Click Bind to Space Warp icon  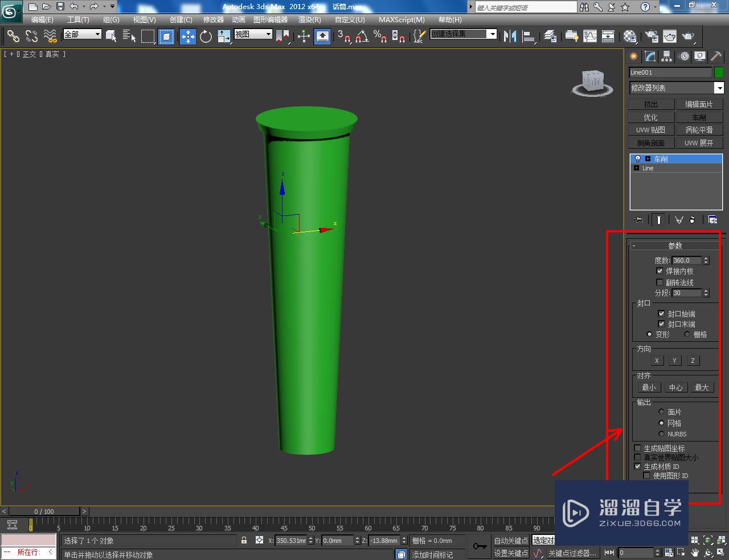[x=50, y=36]
